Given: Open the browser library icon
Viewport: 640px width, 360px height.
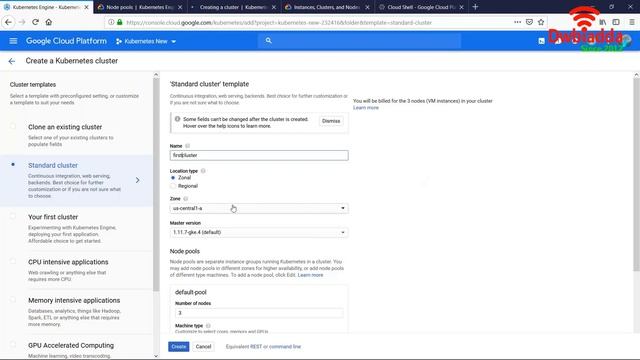Looking at the screenshot, I should pos(603,22).
